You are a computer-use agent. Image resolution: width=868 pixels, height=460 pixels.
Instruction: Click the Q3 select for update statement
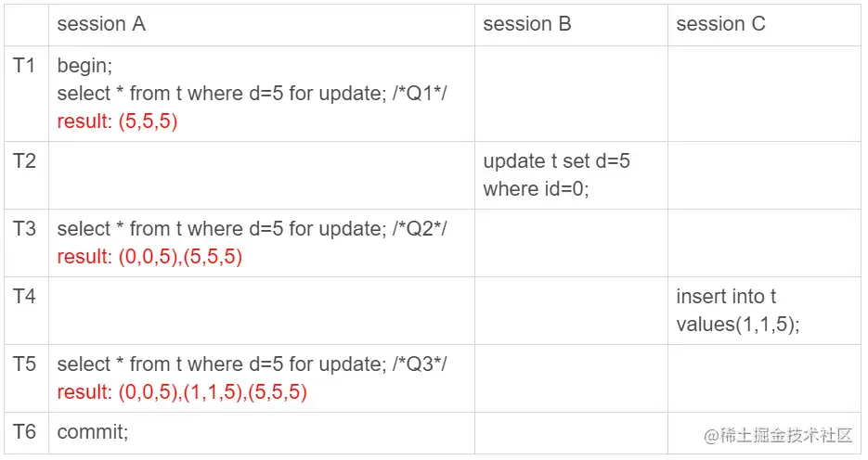252,364
